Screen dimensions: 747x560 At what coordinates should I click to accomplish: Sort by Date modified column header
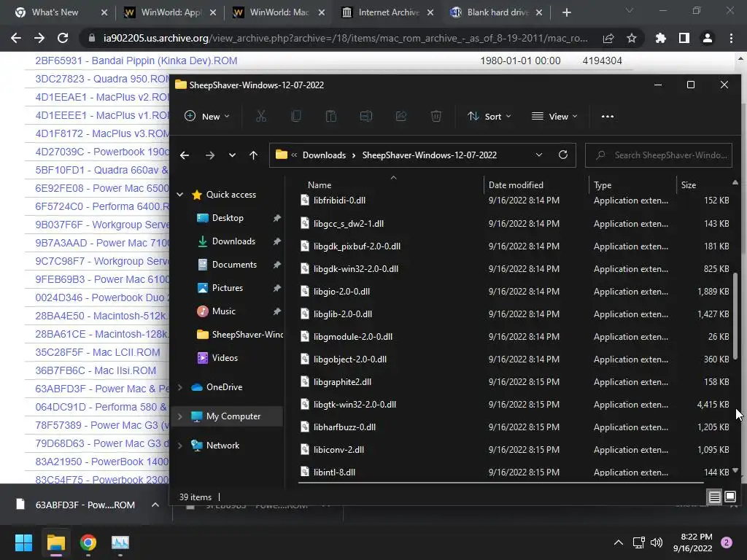pos(516,184)
